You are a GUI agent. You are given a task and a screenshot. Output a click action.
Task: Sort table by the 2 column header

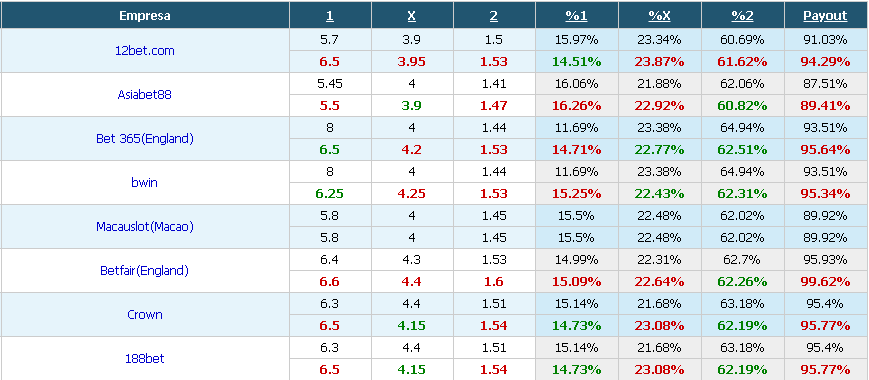coord(494,16)
